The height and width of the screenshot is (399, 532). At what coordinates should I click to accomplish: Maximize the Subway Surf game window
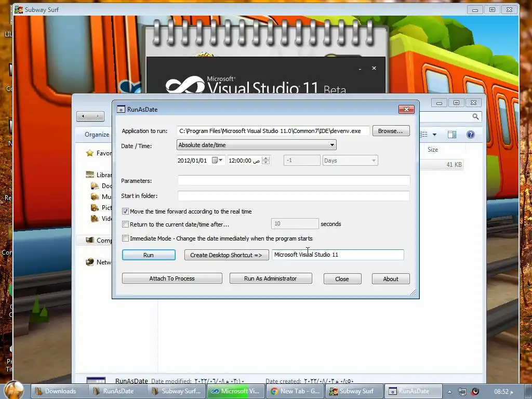493,9
